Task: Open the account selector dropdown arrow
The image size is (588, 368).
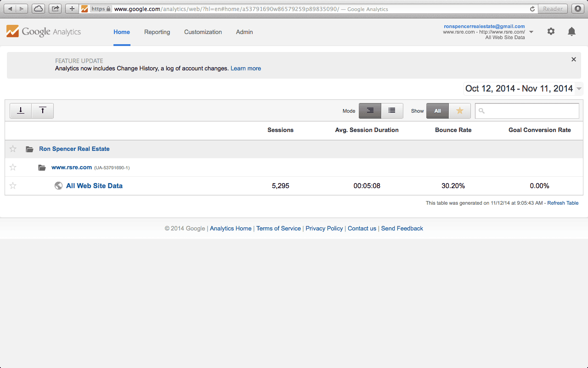Action: pyautogui.click(x=531, y=32)
